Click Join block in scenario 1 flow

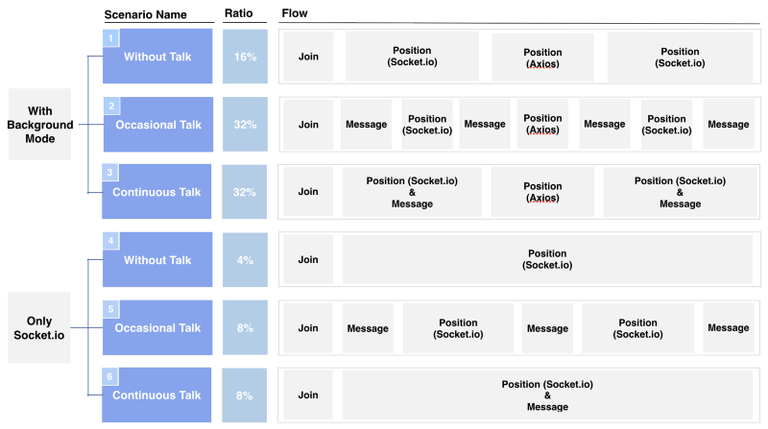(309, 56)
